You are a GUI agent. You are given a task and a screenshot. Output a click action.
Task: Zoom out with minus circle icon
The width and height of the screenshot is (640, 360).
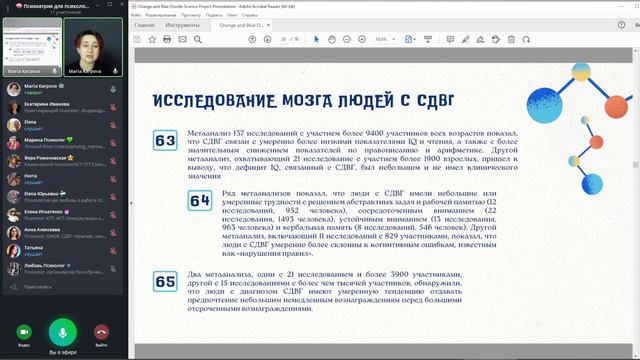(x=347, y=40)
